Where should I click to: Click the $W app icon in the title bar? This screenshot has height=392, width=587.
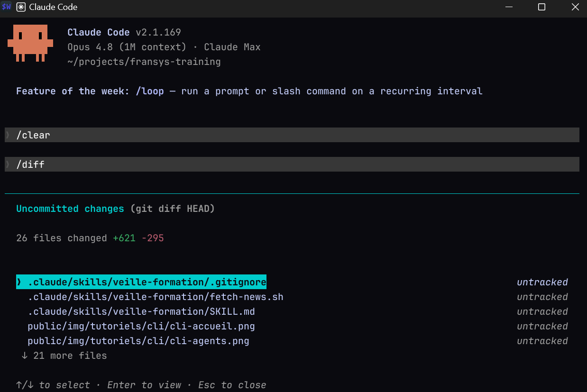(7, 7)
